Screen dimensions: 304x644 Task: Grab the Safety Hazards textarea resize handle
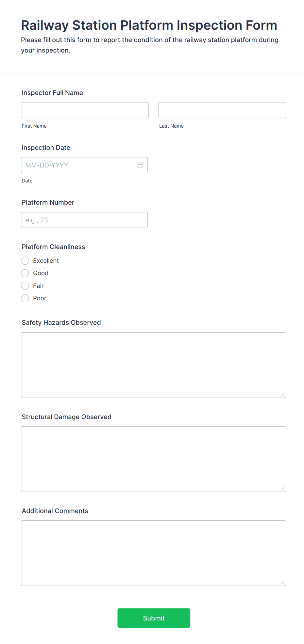[283, 395]
